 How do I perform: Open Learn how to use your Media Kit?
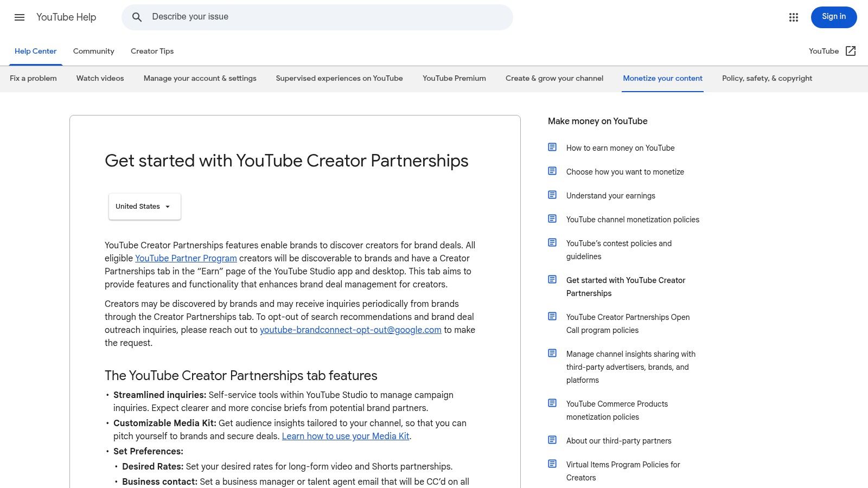346,436
